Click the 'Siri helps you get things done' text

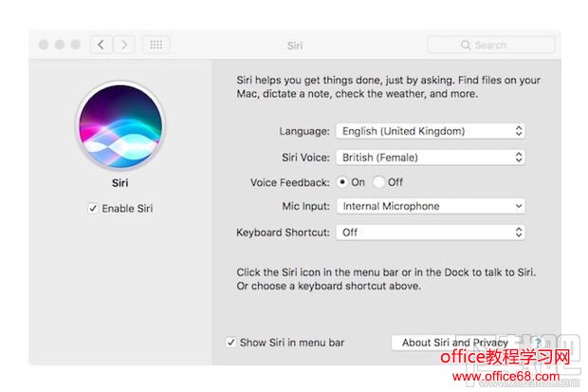389,86
